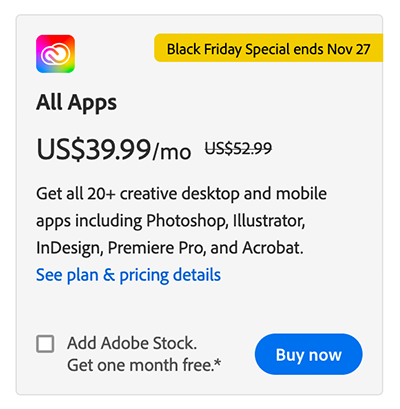Click the blue Buy now button
The height and width of the screenshot is (409, 400).
coord(309,354)
